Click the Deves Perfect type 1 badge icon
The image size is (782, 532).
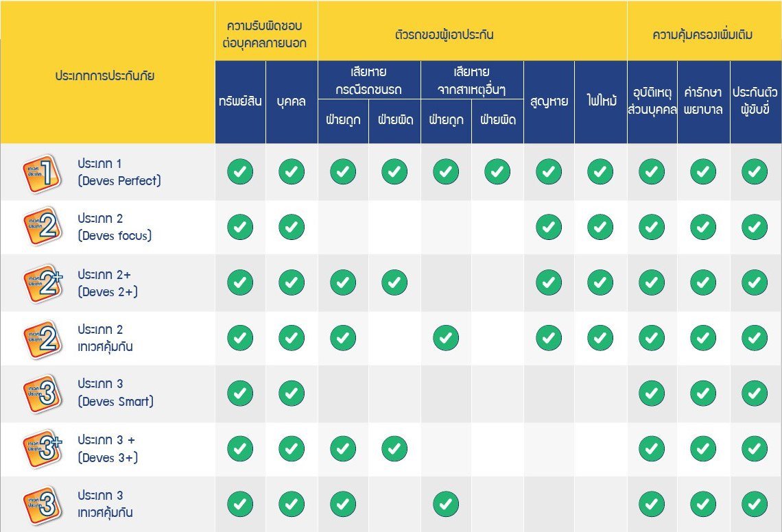click(x=40, y=173)
